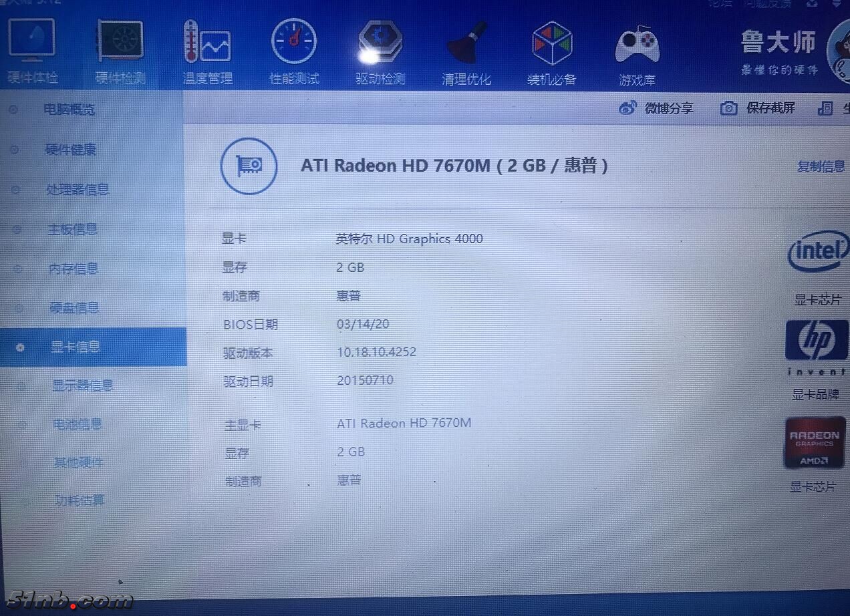Click the 驱动版本 label
850x616 pixels.
click(248, 353)
